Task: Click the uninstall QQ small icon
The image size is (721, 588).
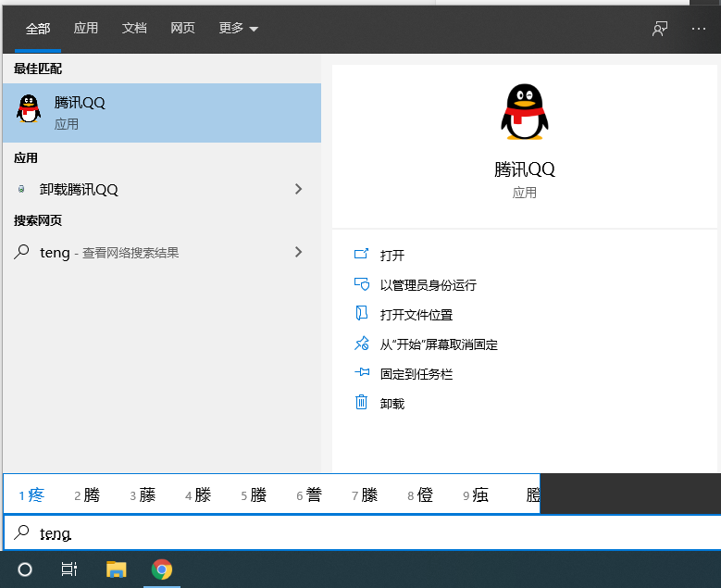Action: click(x=21, y=189)
